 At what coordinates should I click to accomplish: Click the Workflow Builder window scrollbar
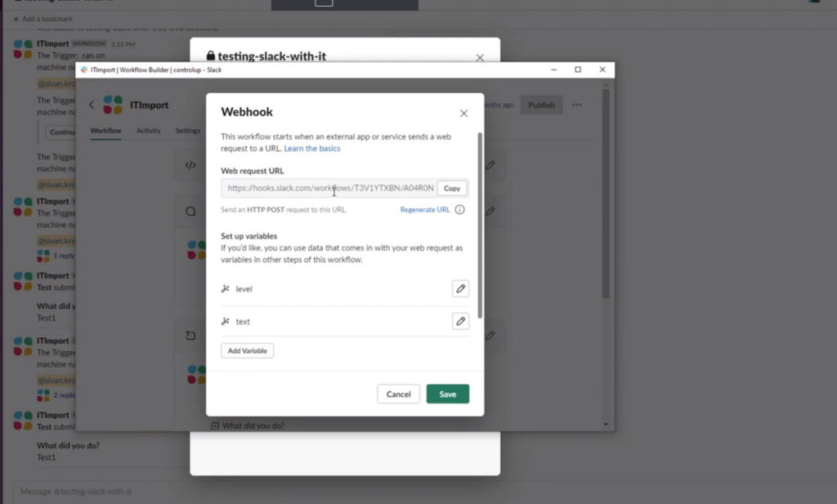tap(606, 193)
